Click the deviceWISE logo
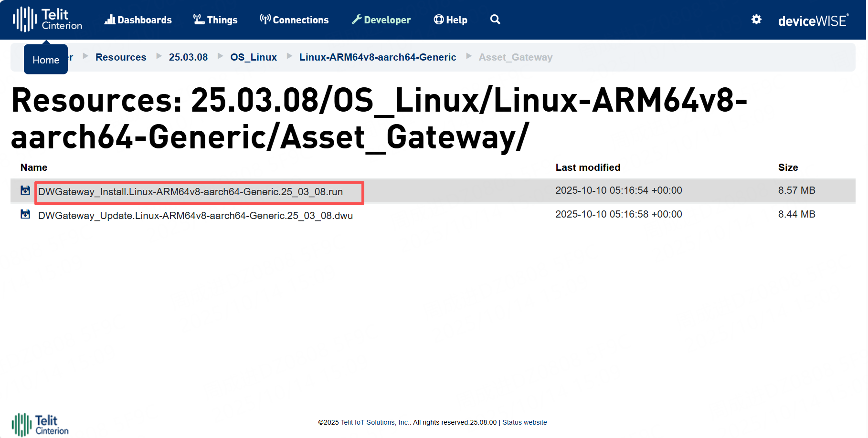Viewport: 868px width, 438px height. [813, 21]
